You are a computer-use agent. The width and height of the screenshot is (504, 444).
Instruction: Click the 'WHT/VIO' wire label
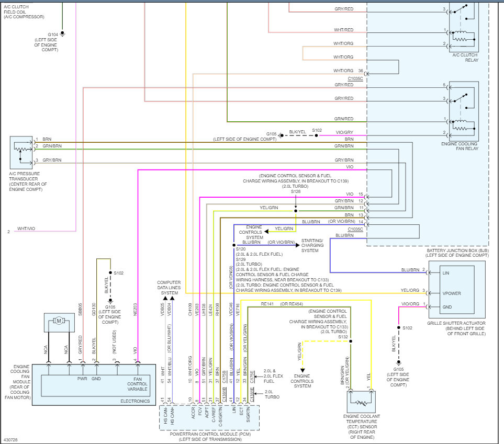(26, 229)
